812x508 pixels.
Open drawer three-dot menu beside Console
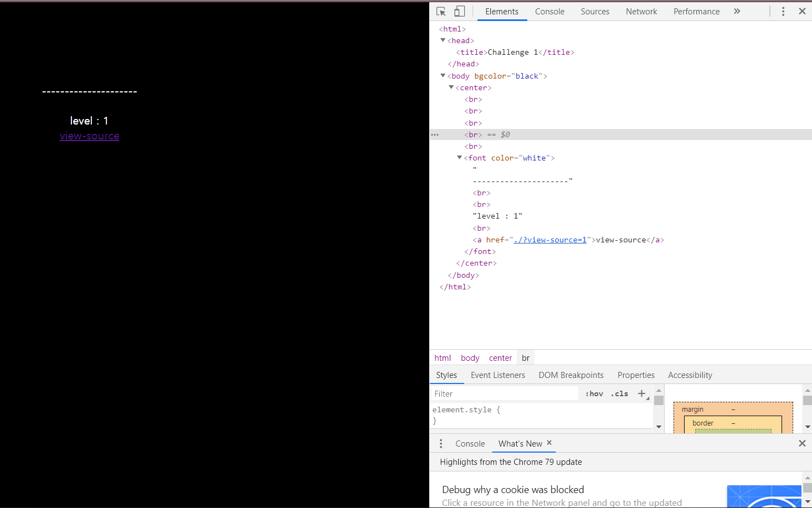point(441,443)
